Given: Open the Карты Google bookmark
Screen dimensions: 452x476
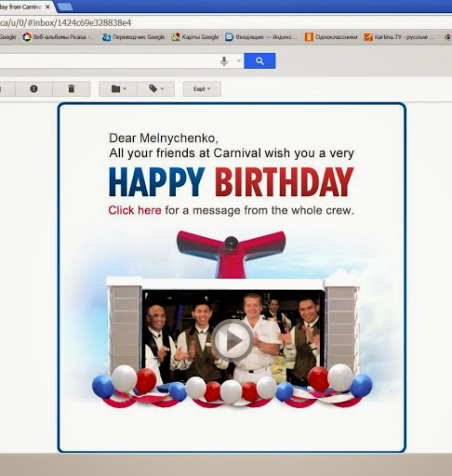Looking at the screenshot, I should click(195, 37).
